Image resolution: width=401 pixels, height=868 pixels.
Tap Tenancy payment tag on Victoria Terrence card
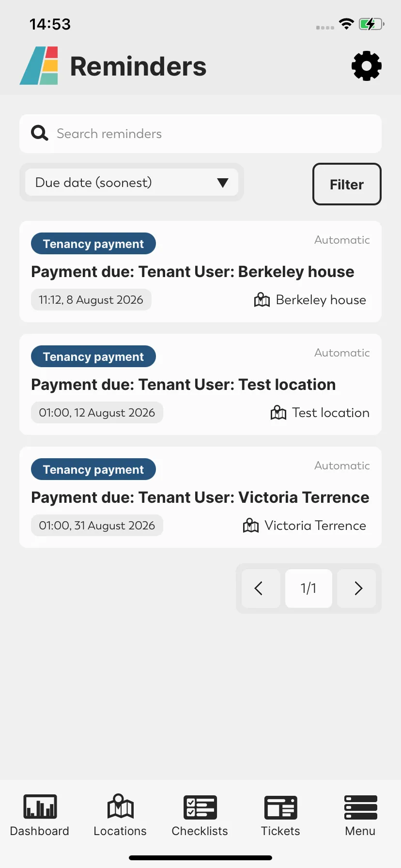(93, 469)
